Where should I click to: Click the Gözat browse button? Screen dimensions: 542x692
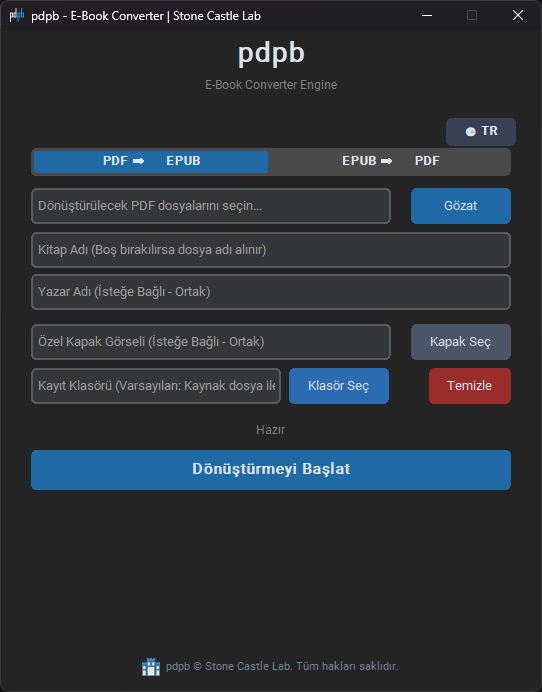(461, 206)
